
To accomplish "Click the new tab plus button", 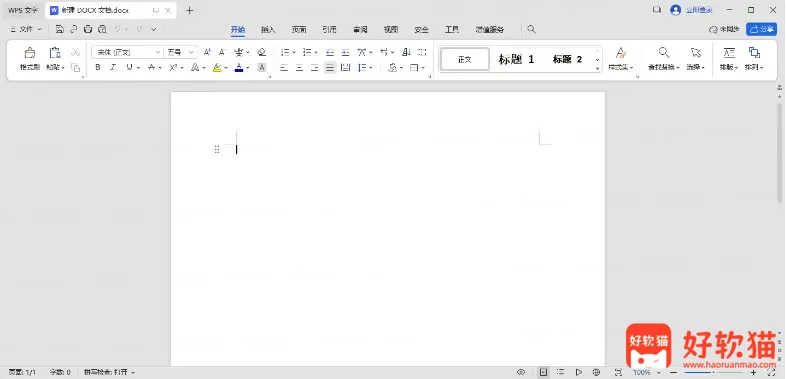I will click(x=189, y=10).
